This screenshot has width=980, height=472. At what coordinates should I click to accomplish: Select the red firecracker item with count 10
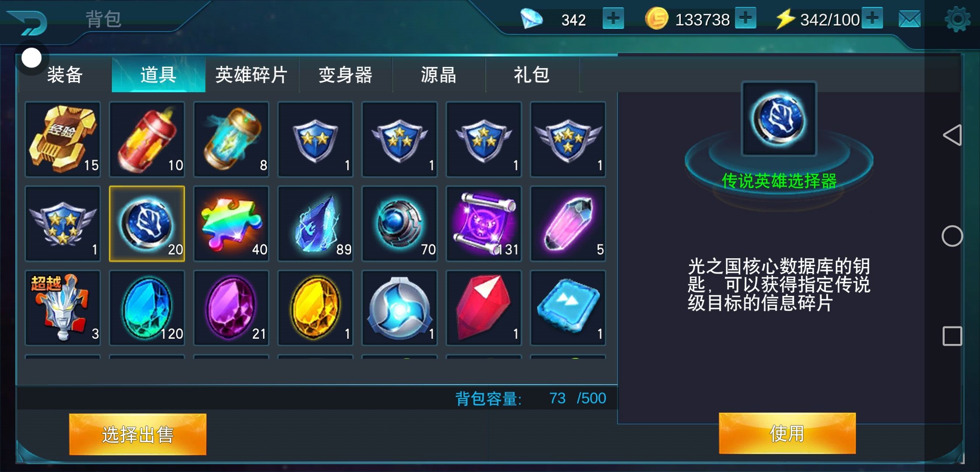click(x=147, y=139)
